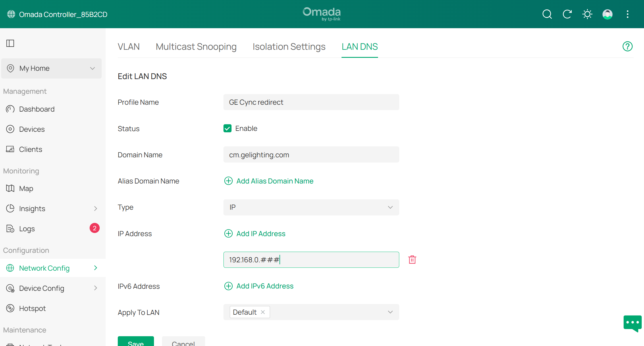Click the globe icon beside controller name

click(11, 14)
